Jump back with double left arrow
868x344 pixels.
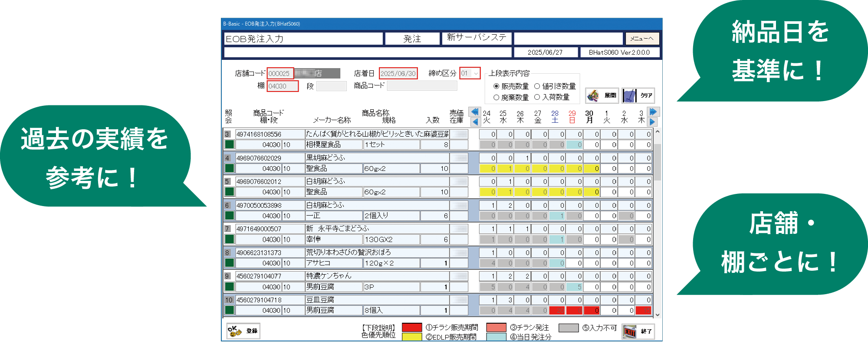[475, 112]
